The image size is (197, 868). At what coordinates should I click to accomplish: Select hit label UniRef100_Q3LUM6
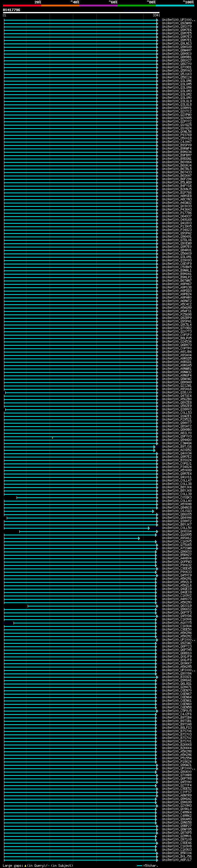[177, 81]
